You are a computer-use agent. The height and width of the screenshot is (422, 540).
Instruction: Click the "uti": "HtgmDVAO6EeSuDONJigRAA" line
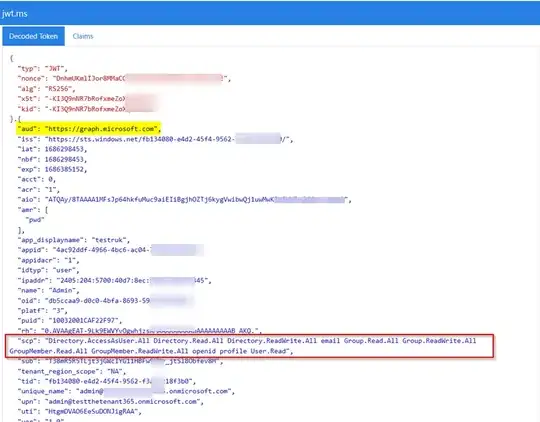(x=80, y=412)
